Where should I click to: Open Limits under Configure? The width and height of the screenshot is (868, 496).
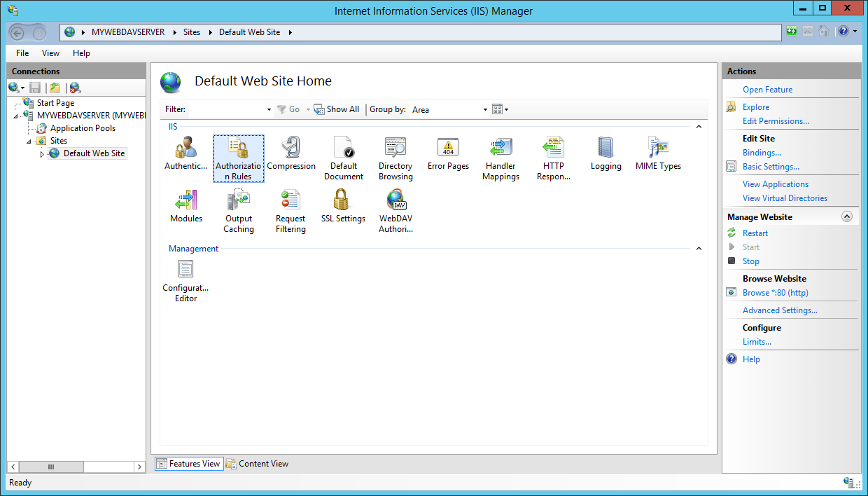point(757,342)
